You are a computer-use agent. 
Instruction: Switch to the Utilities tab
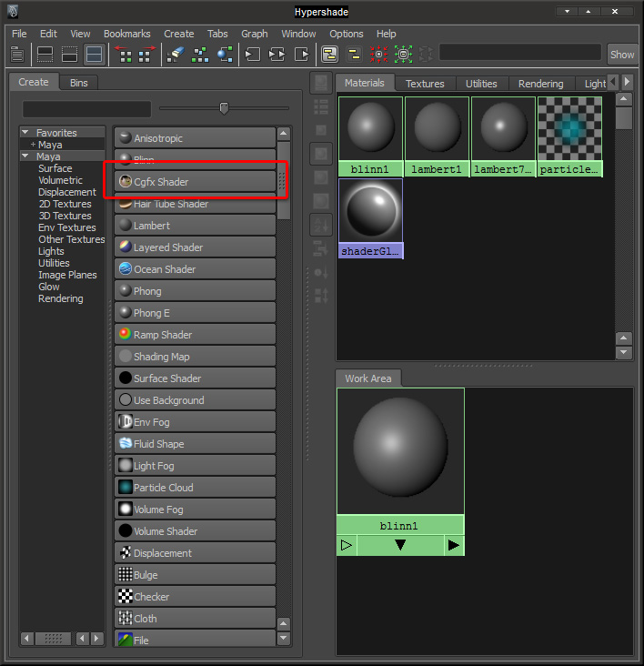click(481, 84)
